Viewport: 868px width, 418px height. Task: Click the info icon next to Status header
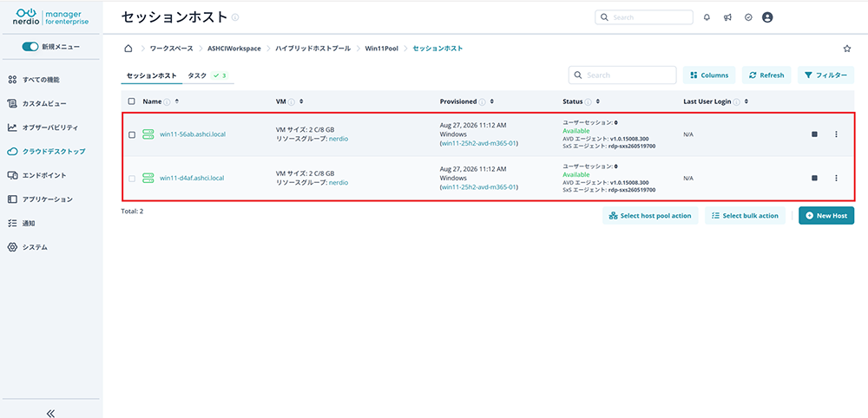pos(588,101)
